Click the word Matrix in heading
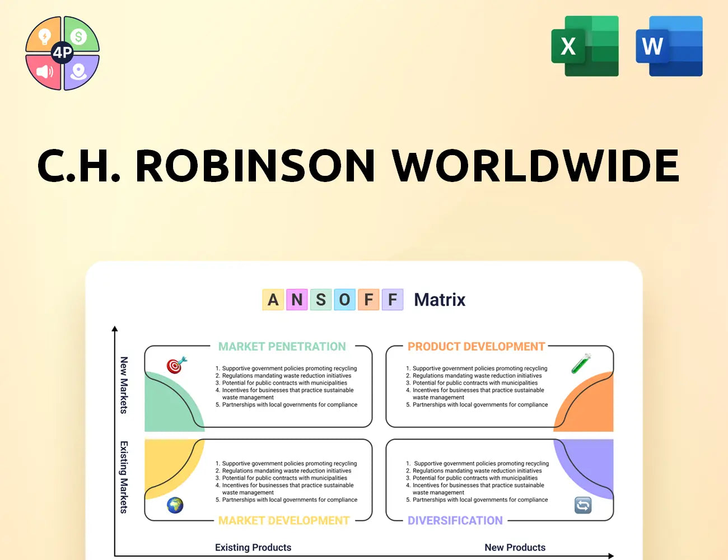This screenshot has height=560, width=728. tap(440, 300)
